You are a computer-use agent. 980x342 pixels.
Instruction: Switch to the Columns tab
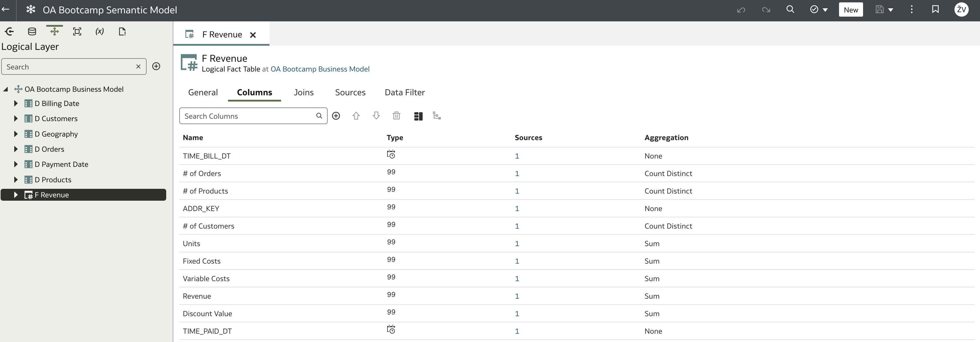pos(255,92)
